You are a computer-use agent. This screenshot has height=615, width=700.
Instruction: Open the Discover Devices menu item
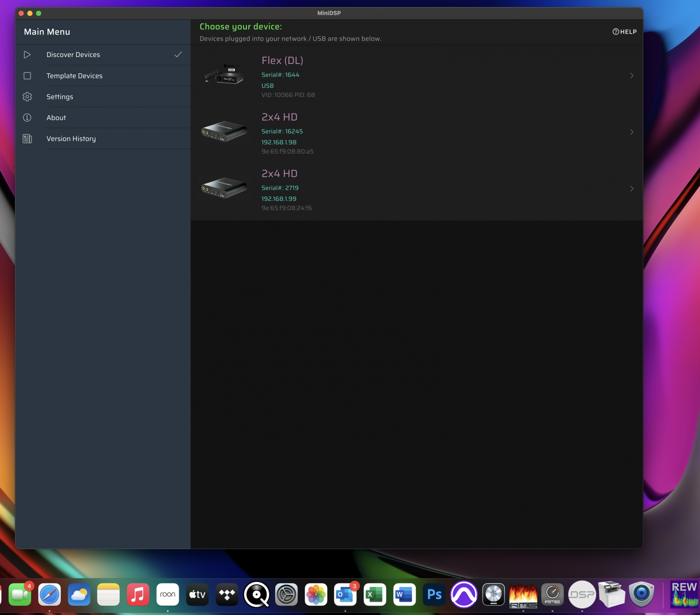pos(103,55)
